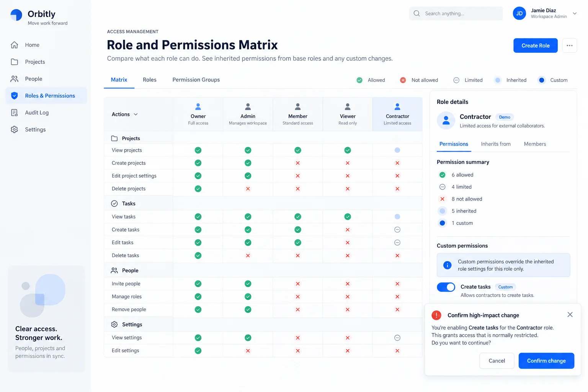Image resolution: width=588 pixels, height=392 pixels.
Task: Select the Roles & Permissions shield icon
Action: 15,96
